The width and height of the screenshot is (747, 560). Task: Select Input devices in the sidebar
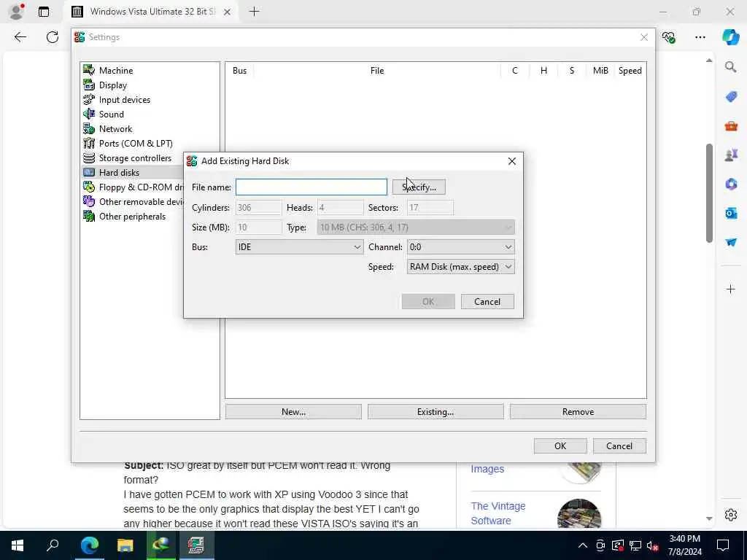pyautogui.click(x=124, y=99)
